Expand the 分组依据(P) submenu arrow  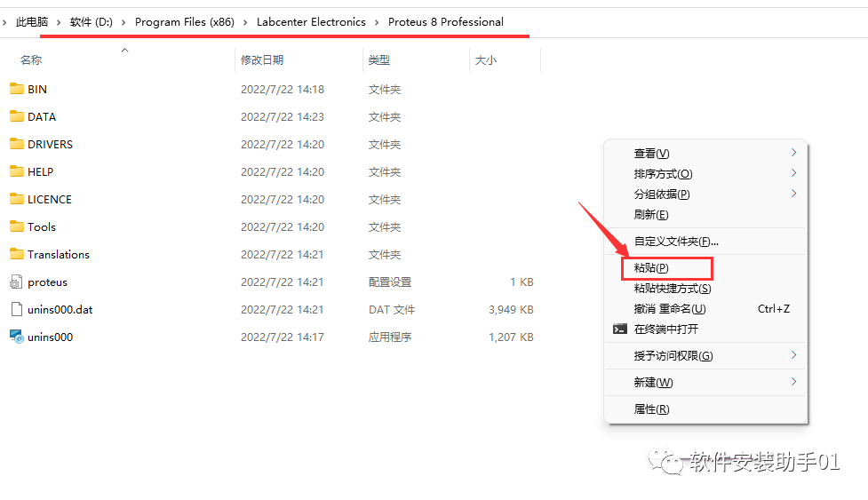pyautogui.click(x=794, y=194)
